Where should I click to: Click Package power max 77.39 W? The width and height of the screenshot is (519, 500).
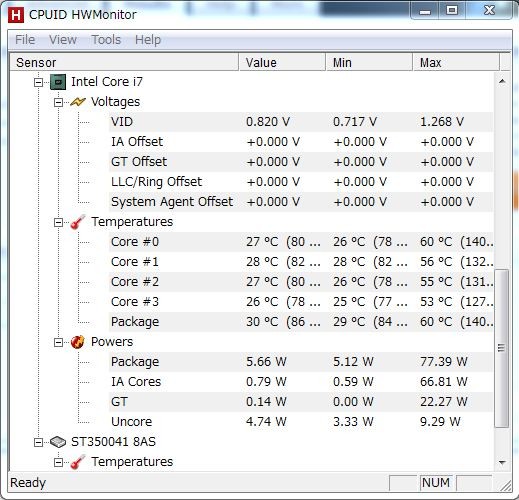(x=444, y=362)
